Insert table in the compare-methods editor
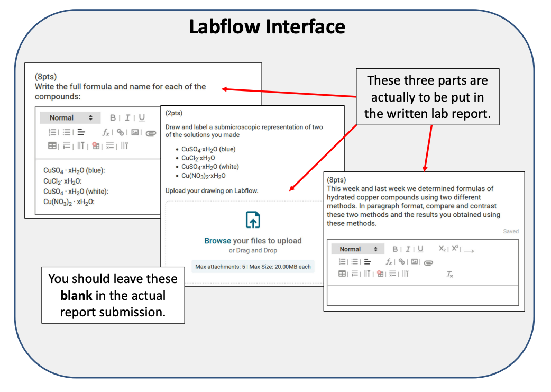The height and width of the screenshot is (392, 551). tap(342, 274)
